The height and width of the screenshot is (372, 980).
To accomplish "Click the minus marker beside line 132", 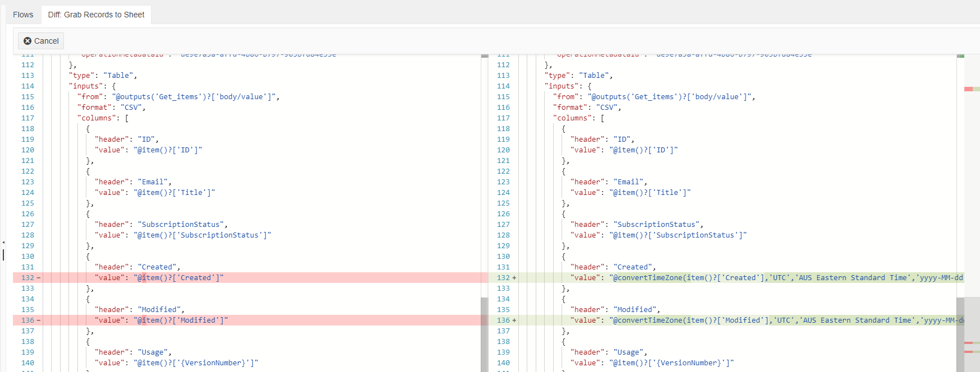I will click(38, 278).
